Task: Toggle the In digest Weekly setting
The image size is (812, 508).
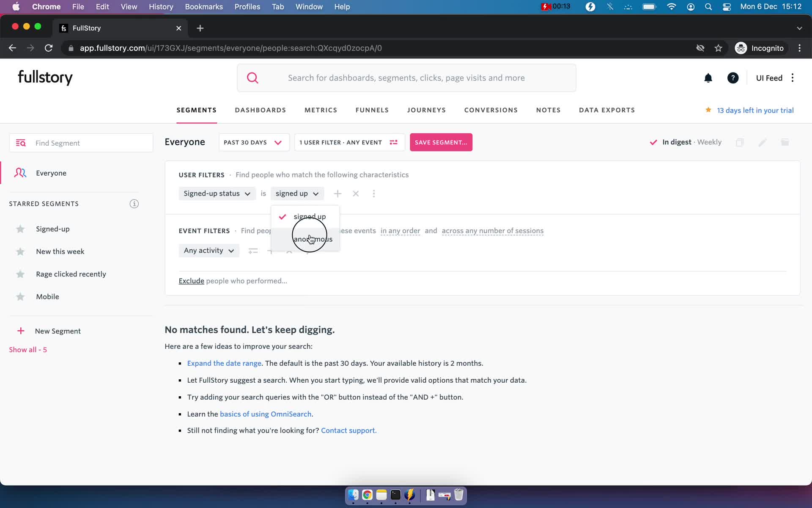Action: point(654,142)
